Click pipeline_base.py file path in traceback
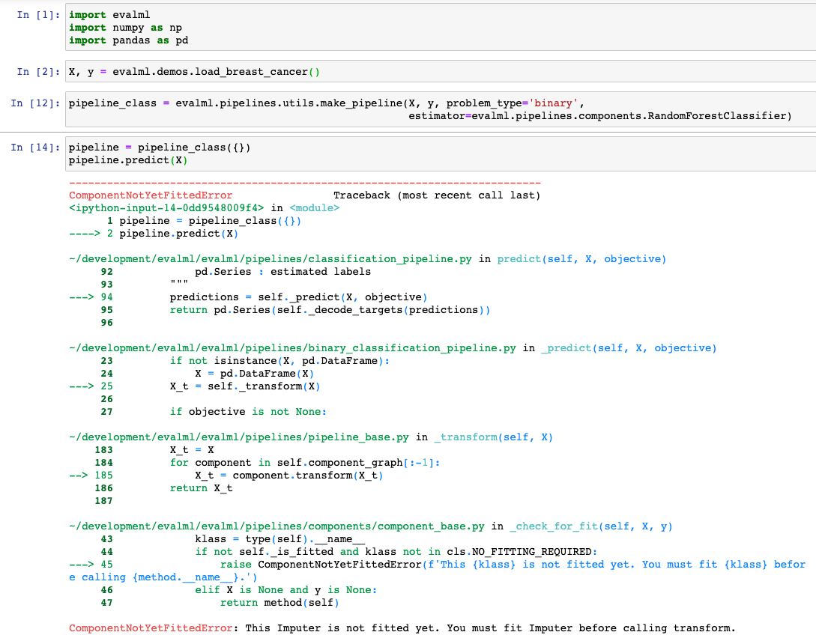Screen dimensions: 816x644 [239, 437]
